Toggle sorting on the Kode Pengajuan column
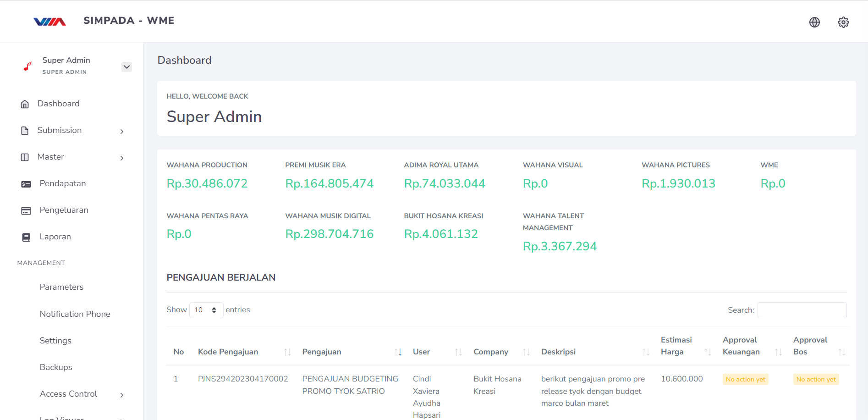This screenshot has width=868, height=420. 287,352
